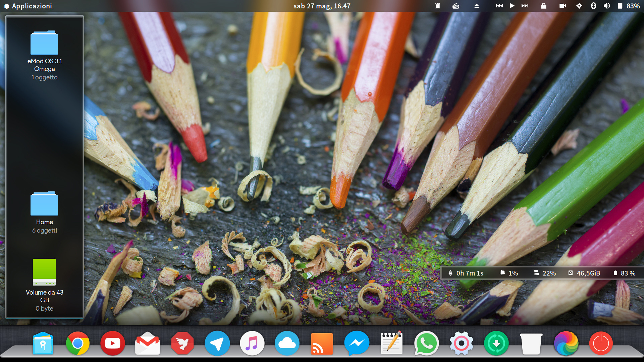The height and width of the screenshot is (362, 644).
Task: Open the location crosshair indicator
Action: [x=579, y=6]
